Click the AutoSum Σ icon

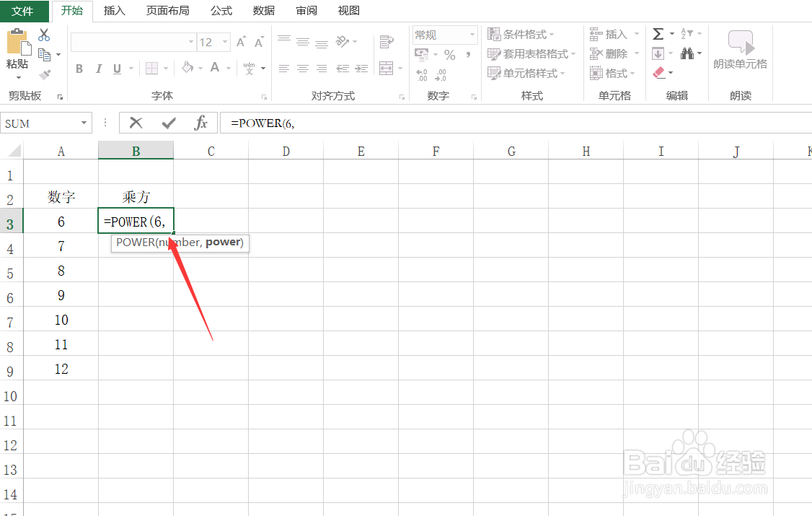point(658,32)
